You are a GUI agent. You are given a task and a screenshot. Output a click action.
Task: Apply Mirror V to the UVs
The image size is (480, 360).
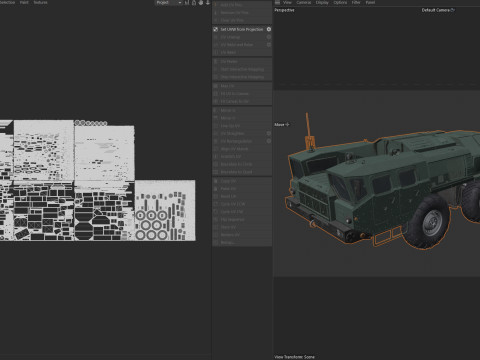242,118
